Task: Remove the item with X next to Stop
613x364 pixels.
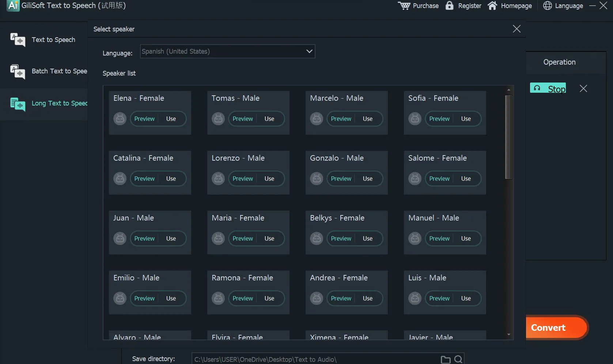Action: [x=583, y=88]
